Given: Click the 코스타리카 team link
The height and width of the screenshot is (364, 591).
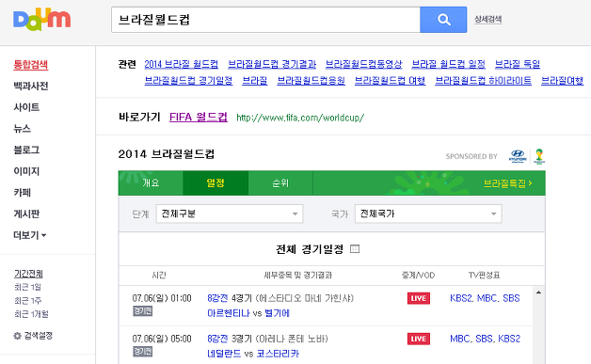Looking at the screenshot, I should (x=278, y=354).
